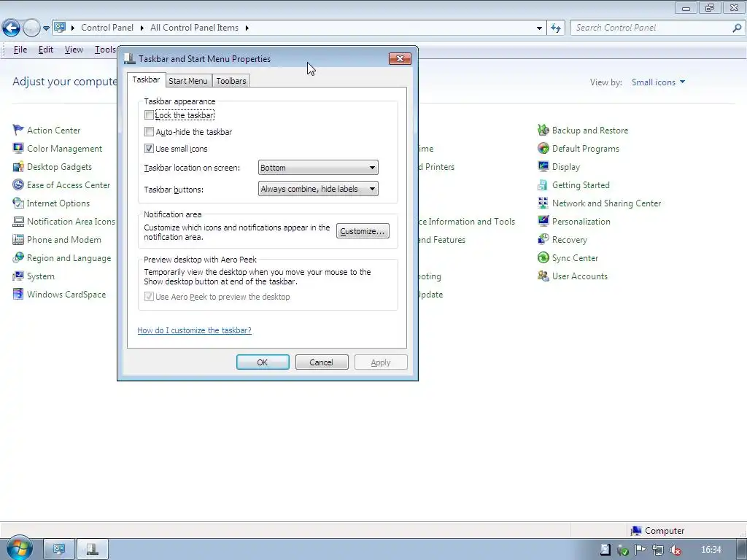Open Notification Area Icons icon

[x=18, y=222]
